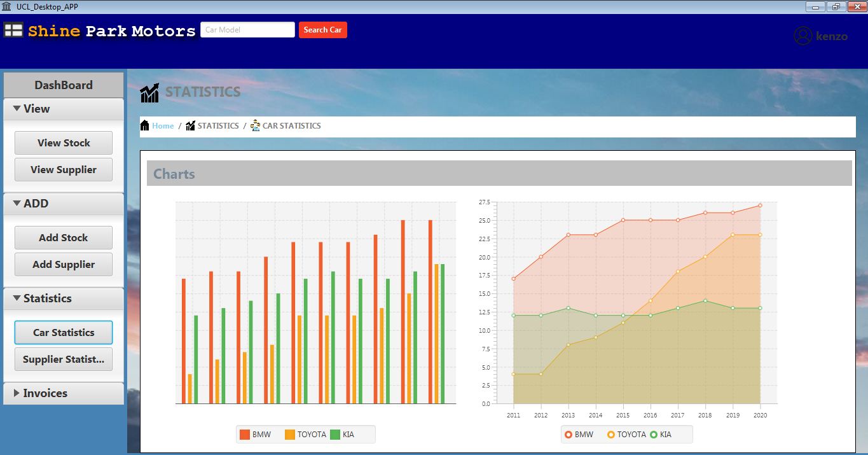
Task: Click the 12.5 value on the y-axis
Action: tap(484, 312)
